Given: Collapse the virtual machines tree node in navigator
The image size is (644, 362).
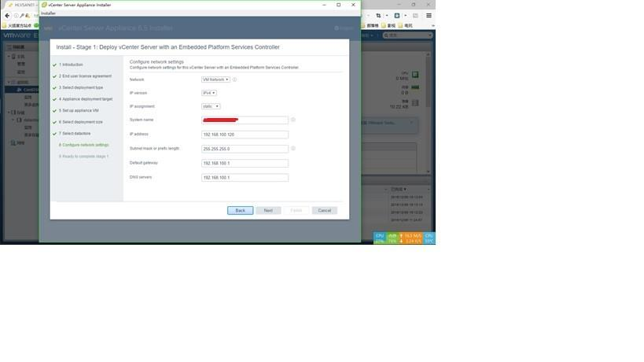Looking at the screenshot, I should click(x=9, y=82).
